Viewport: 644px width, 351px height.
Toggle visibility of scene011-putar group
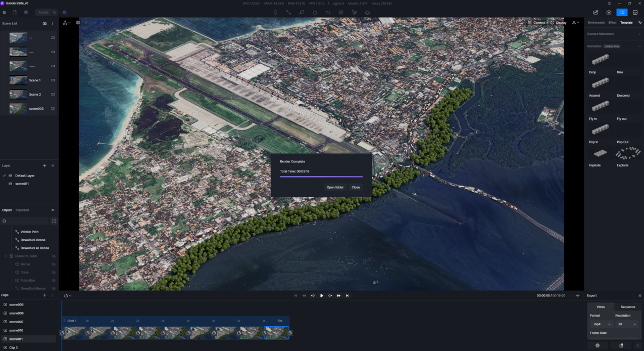tap(54, 256)
